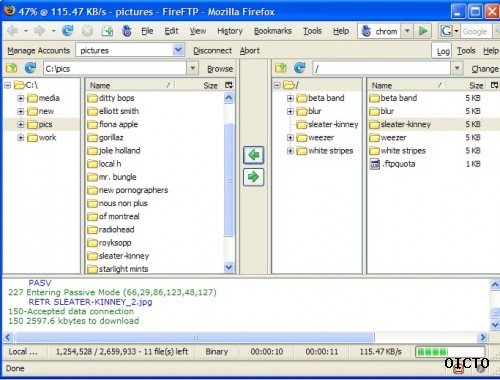The image size is (500, 380).
Task: Open the Edit menu
Action: pos(171,31)
